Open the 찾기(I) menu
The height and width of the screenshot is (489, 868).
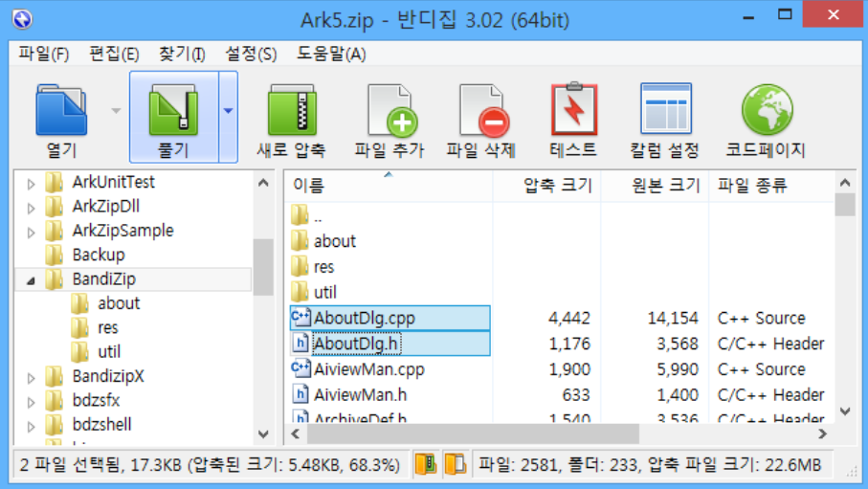point(182,54)
